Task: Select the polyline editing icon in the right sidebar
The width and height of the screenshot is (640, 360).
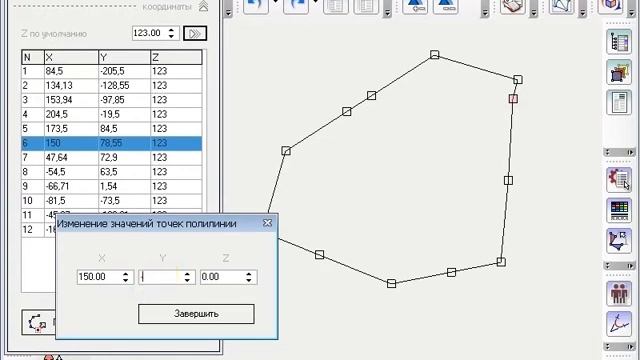Action: [x=619, y=241]
